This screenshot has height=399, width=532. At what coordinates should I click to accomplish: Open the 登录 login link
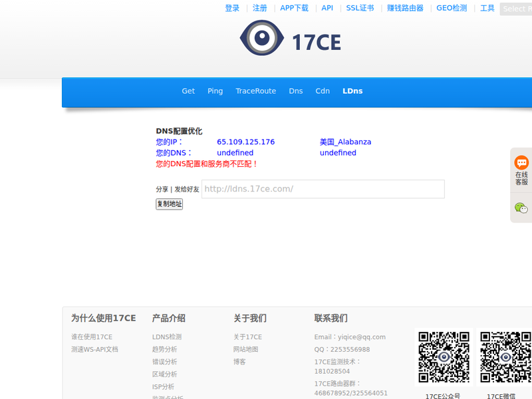coord(232,8)
